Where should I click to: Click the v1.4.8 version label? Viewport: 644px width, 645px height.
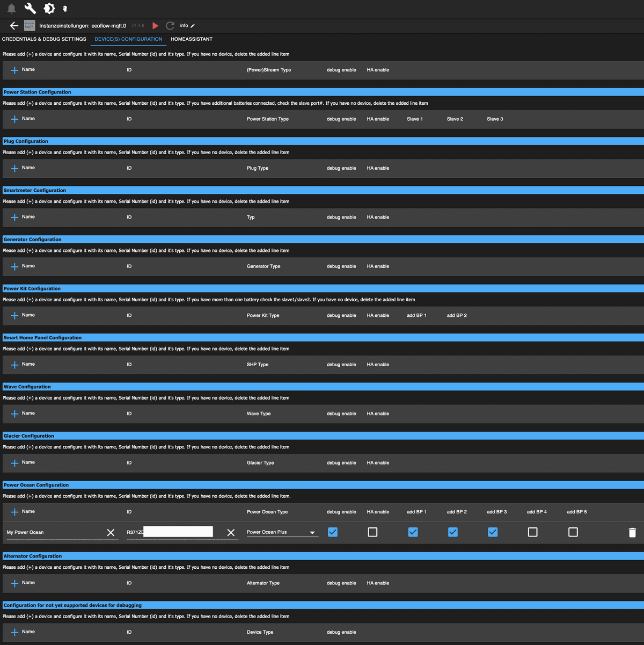tap(138, 26)
